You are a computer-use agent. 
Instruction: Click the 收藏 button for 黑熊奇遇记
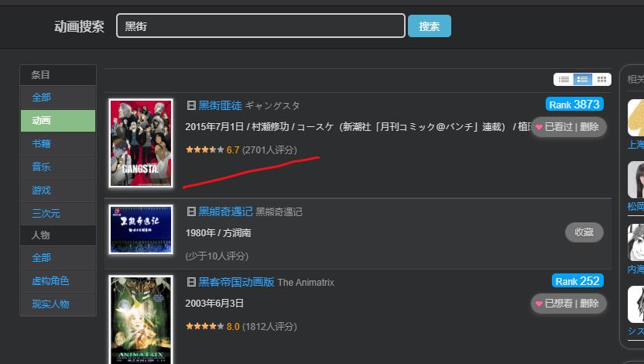(x=584, y=232)
